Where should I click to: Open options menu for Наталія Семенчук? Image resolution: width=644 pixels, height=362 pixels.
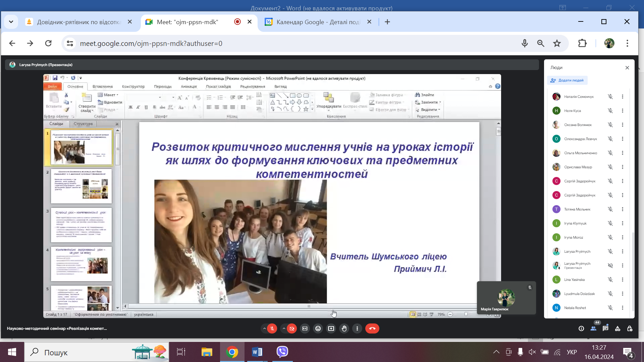pos(623,97)
